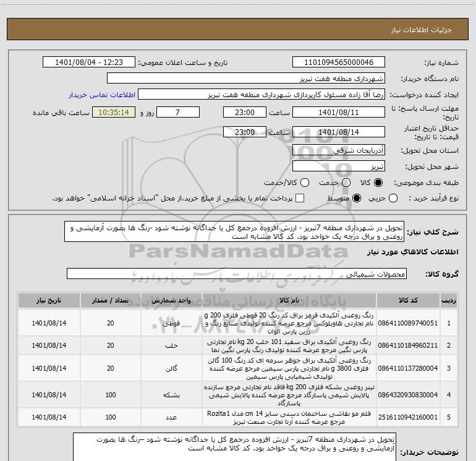Click the واحد شمارش column header
Screen dimensions: 476x461
pos(171,301)
